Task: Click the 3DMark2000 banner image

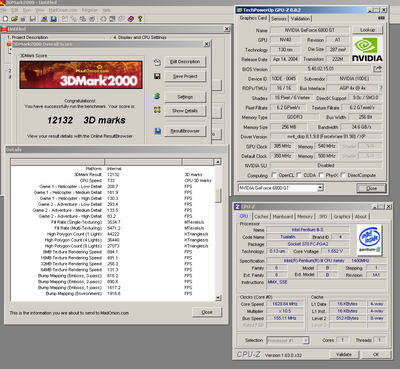Action: pos(81,75)
